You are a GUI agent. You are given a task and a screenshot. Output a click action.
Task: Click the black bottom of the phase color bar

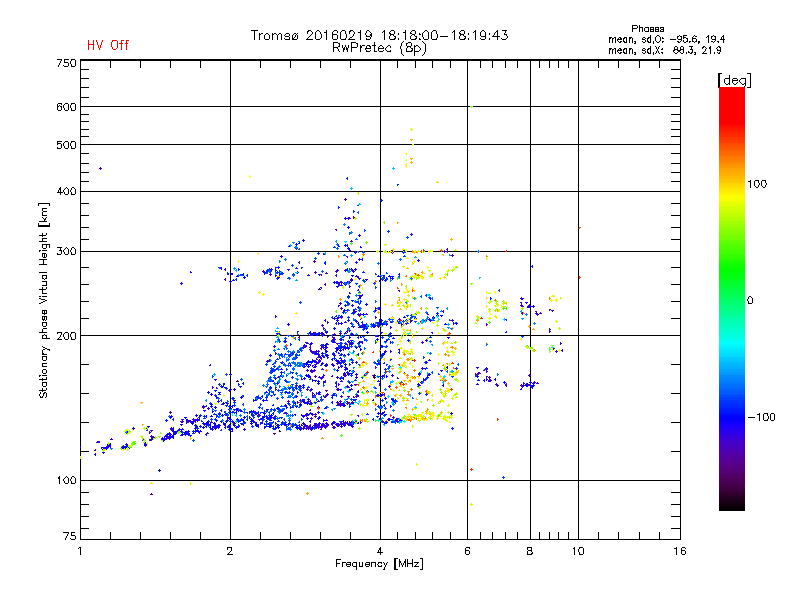coord(732,503)
